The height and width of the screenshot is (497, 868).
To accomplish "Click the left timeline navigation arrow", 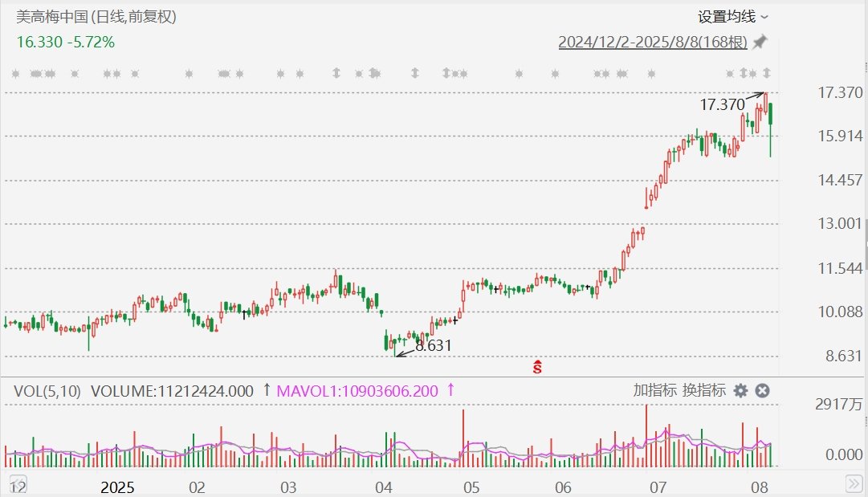I will 17,483.
